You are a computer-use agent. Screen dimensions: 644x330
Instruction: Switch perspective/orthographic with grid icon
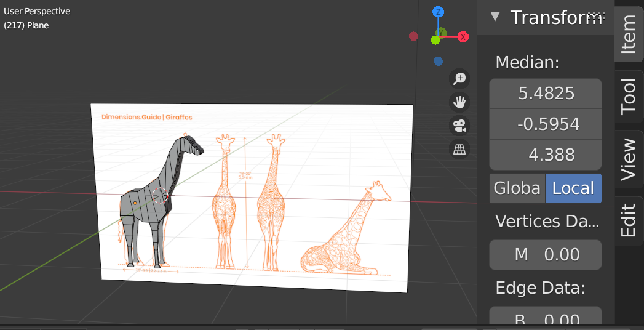(459, 150)
